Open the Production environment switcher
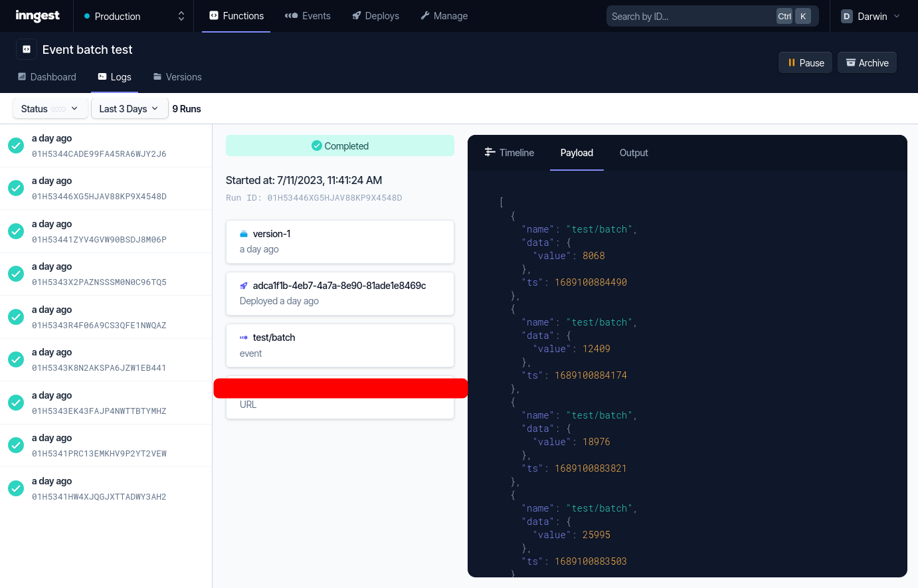This screenshot has width=918, height=588. [133, 15]
